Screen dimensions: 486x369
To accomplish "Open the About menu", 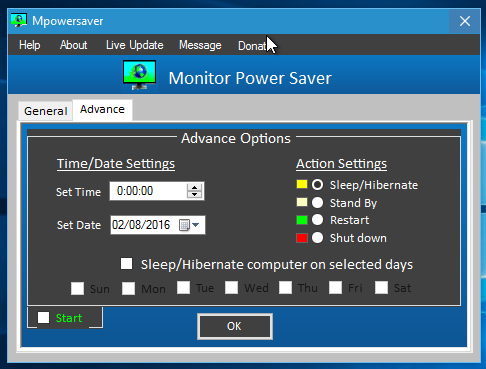I will (x=73, y=45).
